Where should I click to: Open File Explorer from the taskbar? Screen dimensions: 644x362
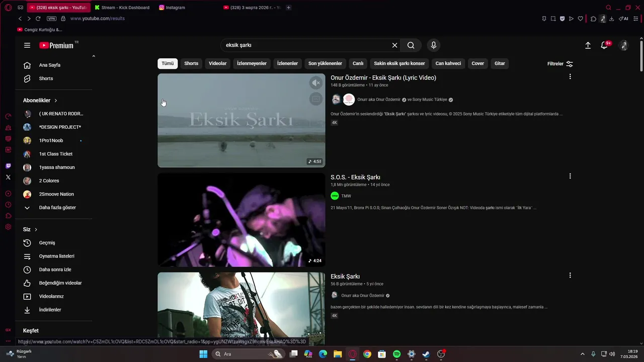pos(338,354)
